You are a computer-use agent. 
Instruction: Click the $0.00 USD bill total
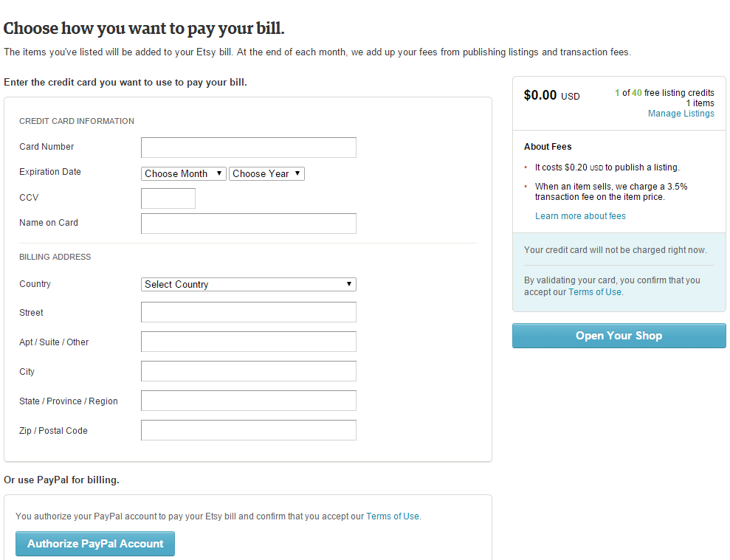pos(551,95)
